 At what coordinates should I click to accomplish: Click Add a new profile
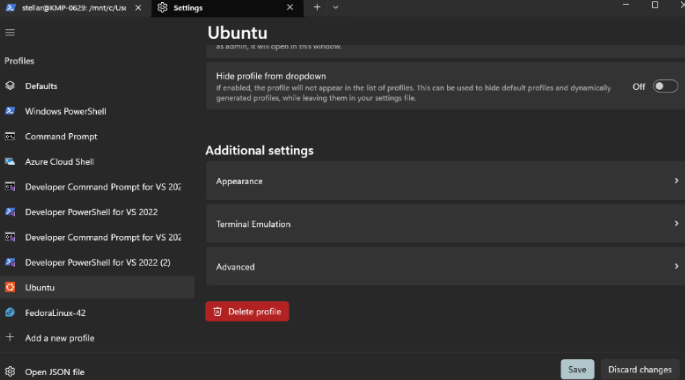coord(97,338)
